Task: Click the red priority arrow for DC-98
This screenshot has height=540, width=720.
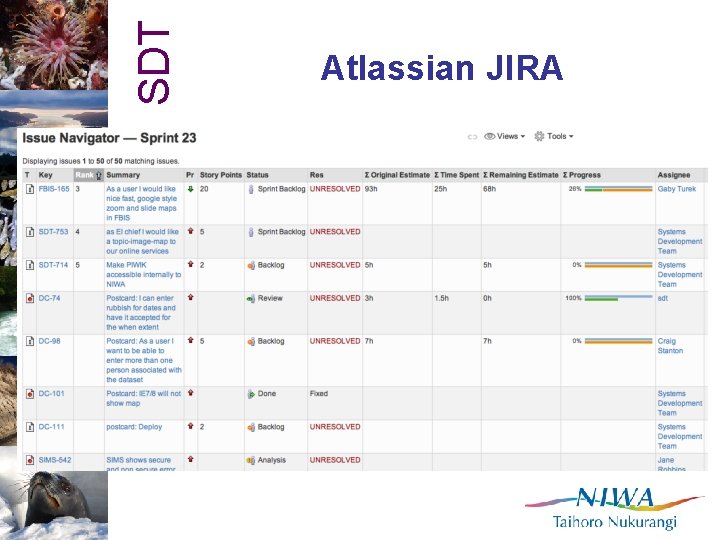Action: tap(191, 340)
